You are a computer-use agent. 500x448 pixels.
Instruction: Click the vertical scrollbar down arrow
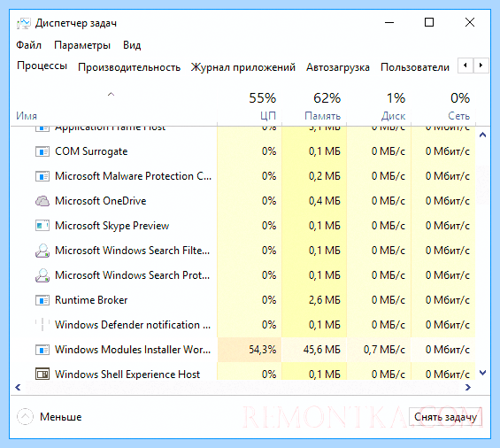tap(483, 373)
